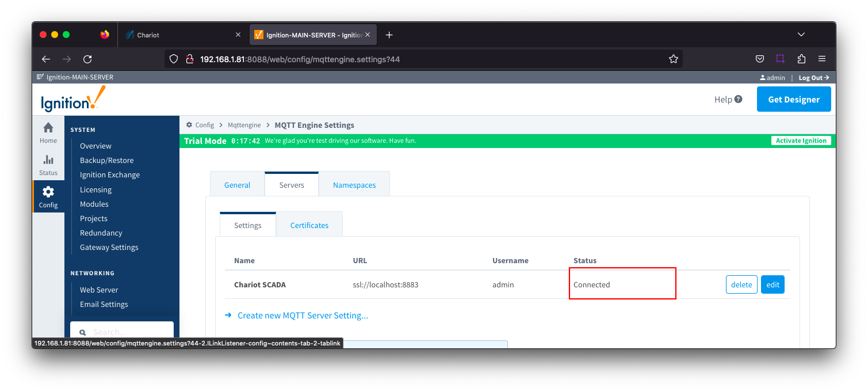
Task: Open the Firefox hamburger menu
Action: pos(822,59)
